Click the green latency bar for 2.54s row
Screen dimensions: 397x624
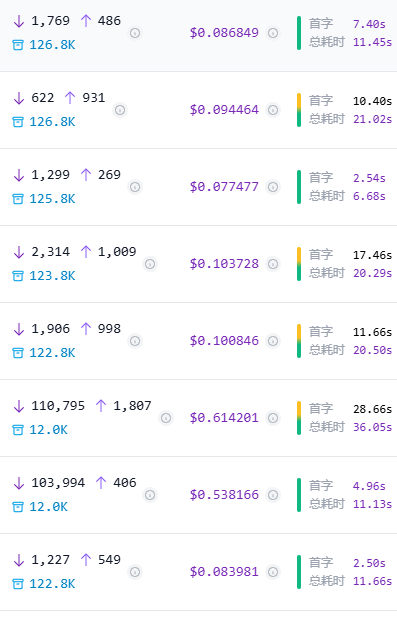(x=299, y=187)
